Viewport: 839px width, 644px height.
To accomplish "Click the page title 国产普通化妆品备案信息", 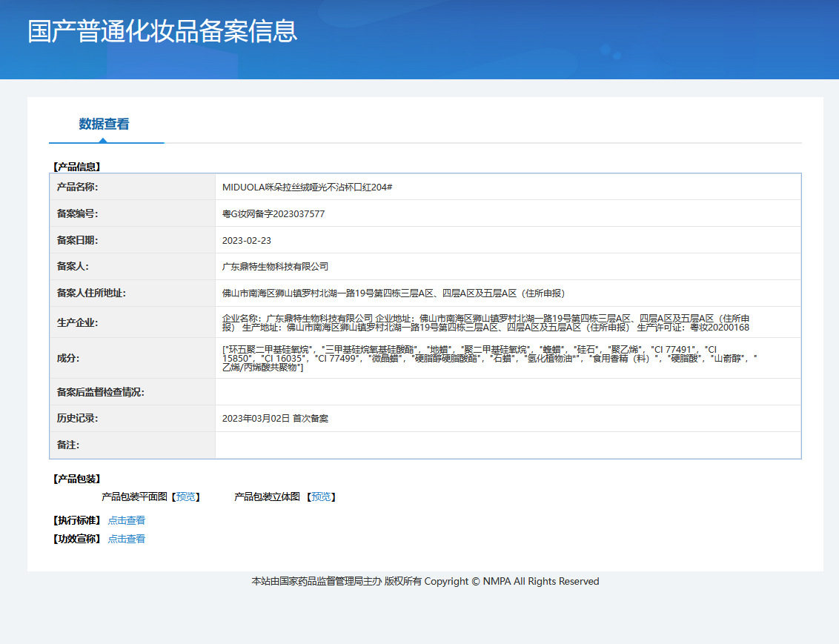I will tap(162, 31).
